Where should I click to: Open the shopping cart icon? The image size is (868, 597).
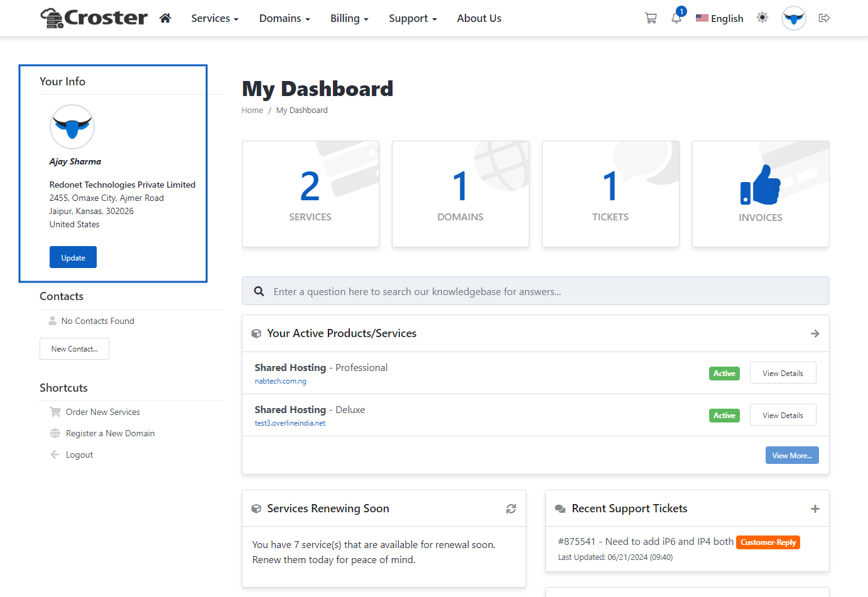tap(651, 18)
